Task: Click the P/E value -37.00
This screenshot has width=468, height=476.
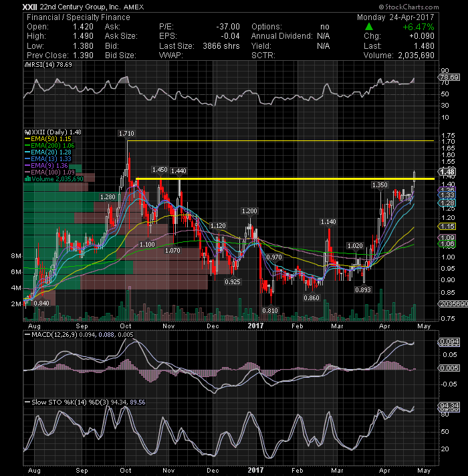Action: coord(228,27)
